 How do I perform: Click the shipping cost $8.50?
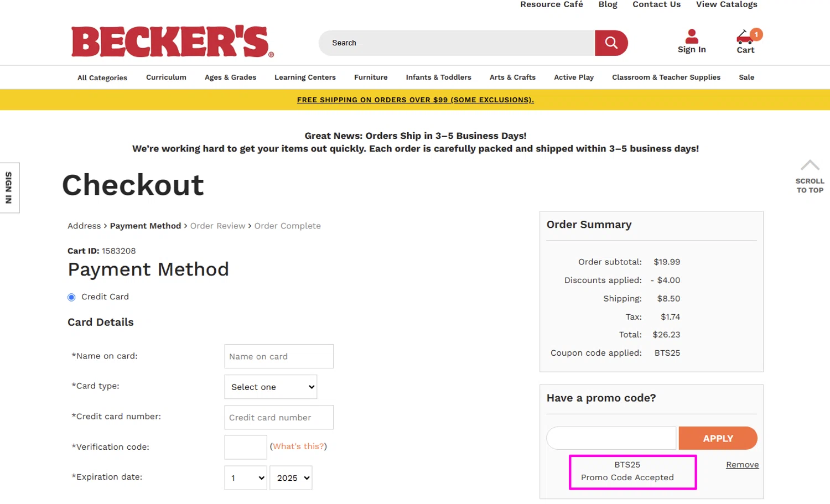[x=668, y=298]
